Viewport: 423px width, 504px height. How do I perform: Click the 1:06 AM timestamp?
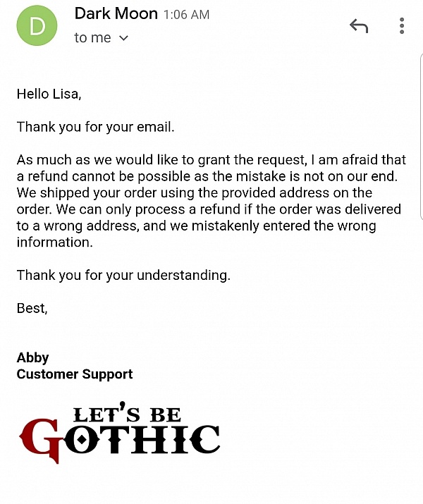186,15
